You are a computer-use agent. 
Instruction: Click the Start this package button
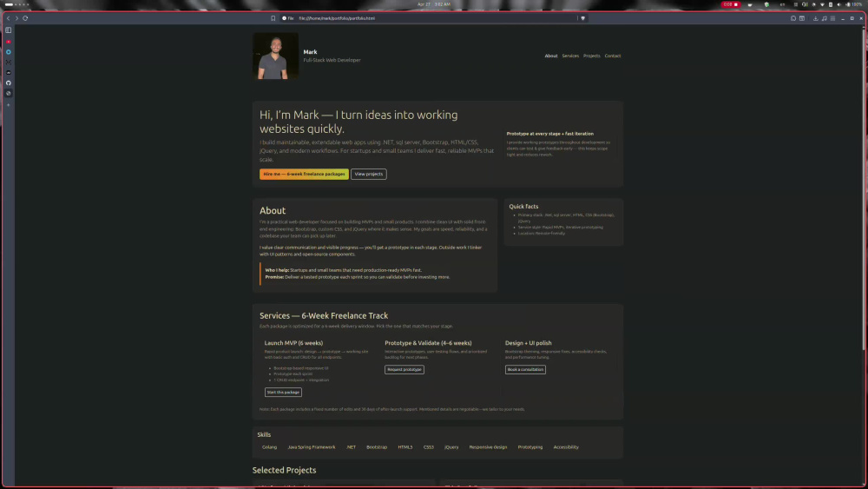(x=283, y=392)
